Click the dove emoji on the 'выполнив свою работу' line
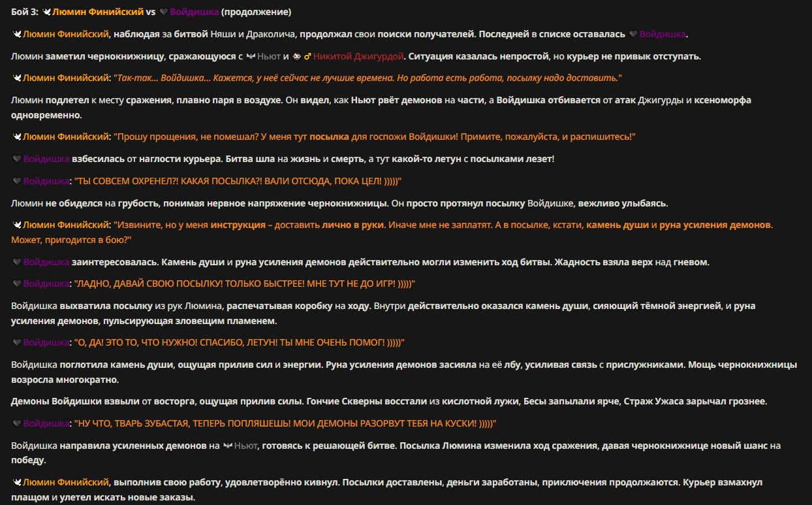Viewport: 812px width, 505px height. click(x=17, y=482)
